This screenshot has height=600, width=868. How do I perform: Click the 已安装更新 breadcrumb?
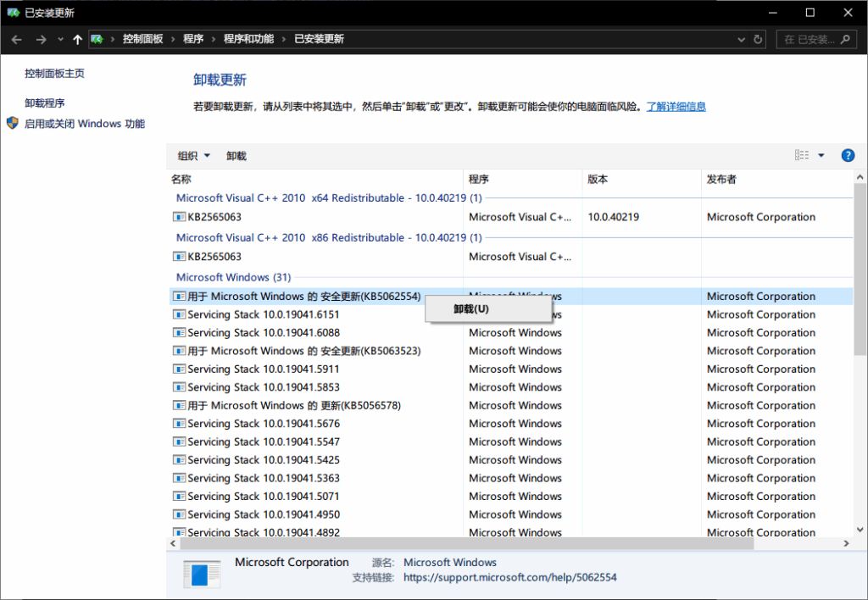tap(319, 39)
